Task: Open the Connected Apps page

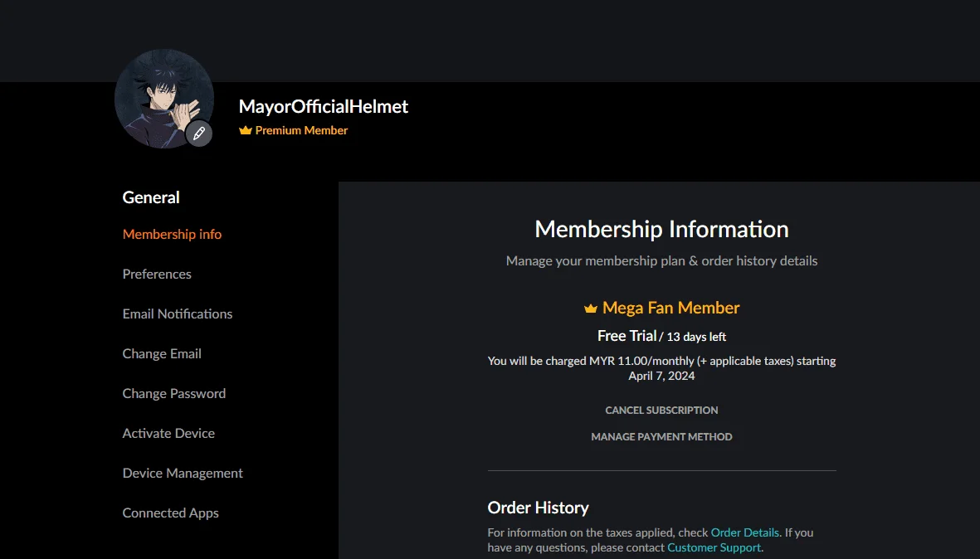Action: tap(171, 513)
